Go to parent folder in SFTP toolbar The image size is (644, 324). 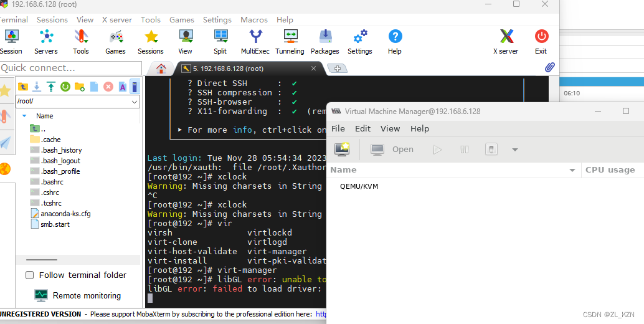22,87
